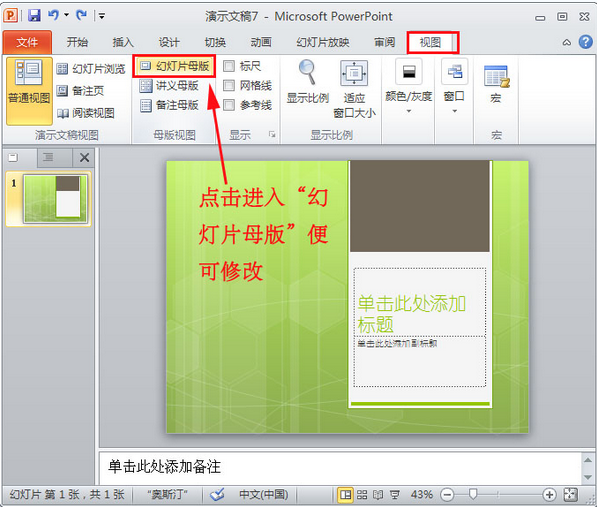
Task: Close the slide thumbnail pane
Action: tap(84, 157)
